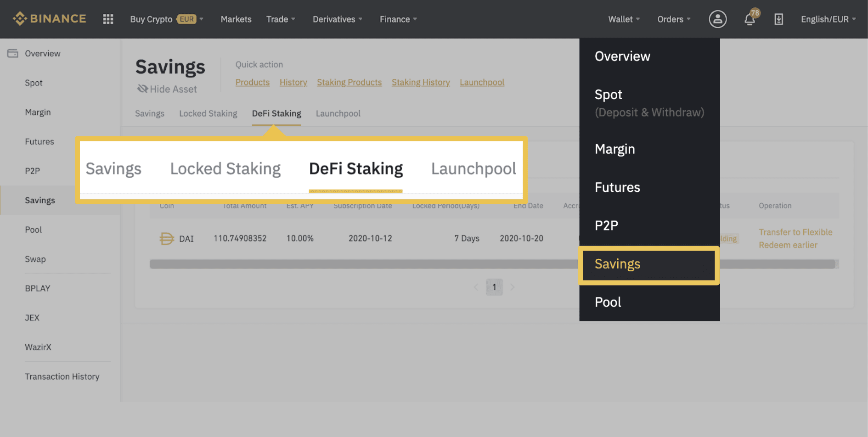Select page 1 in pagination
868x437 pixels.
[494, 287]
